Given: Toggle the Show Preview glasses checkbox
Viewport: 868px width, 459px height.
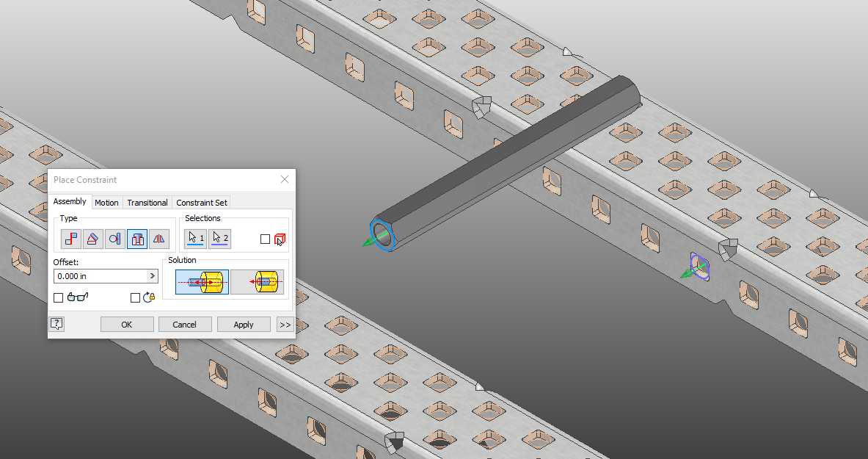Looking at the screenshot, I should point(58,297).
